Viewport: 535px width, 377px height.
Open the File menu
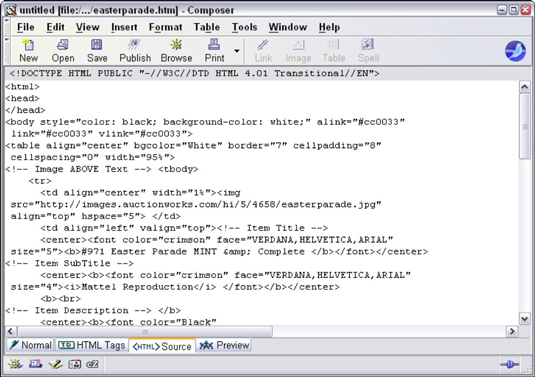pyautogui.click(x=26, y=27)
